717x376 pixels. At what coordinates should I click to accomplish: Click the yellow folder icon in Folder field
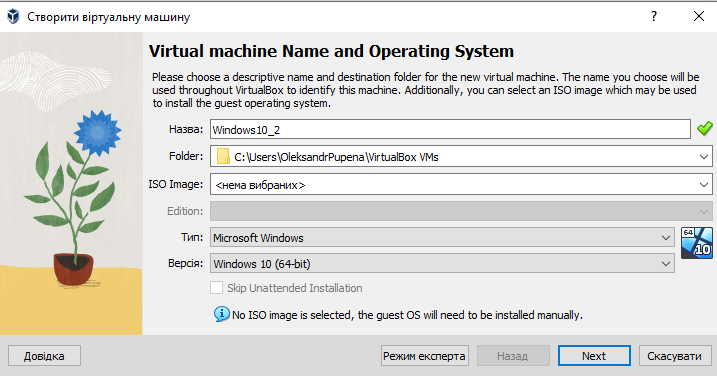[x=223, y=156]
